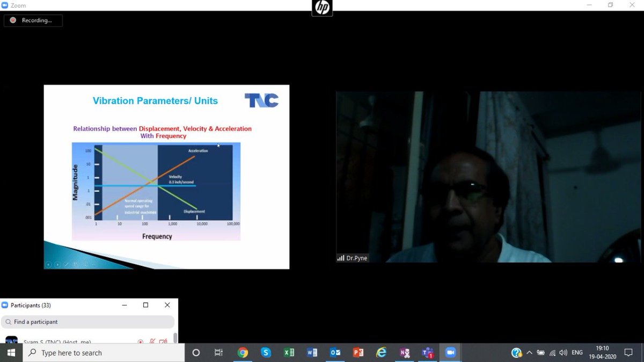
Task: Click previous slide arrow on shared slide
Action: pos(48,264)
